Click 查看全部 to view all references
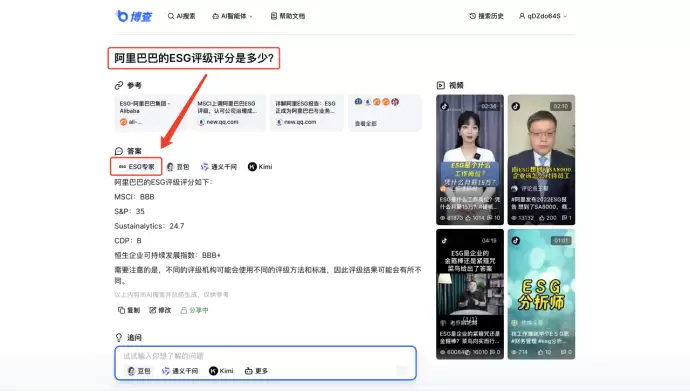The height and width of the screenshot is (392, 690). click(366, 124)
